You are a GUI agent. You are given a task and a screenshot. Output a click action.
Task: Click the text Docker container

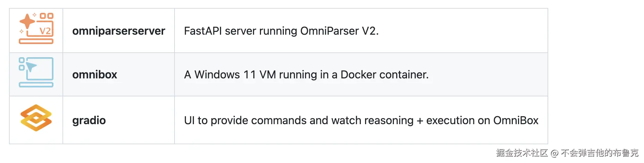point(384,75)
